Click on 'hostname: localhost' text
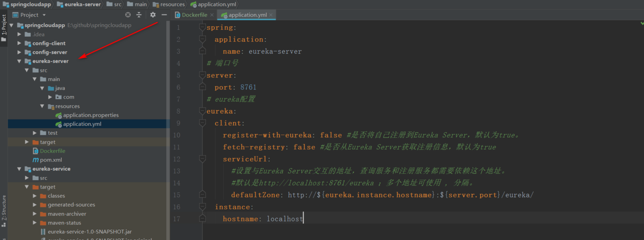Image resolution: width=644 pixels, height=240 pixels. pyautogui.click(x=263, y=219)
